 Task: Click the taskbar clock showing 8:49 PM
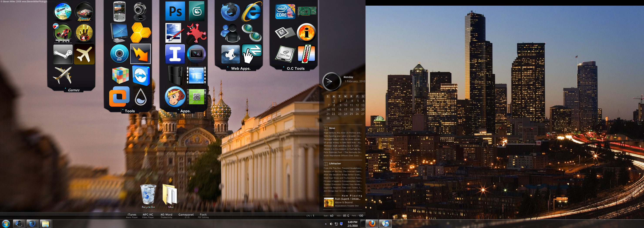click(x=352, y=224)
